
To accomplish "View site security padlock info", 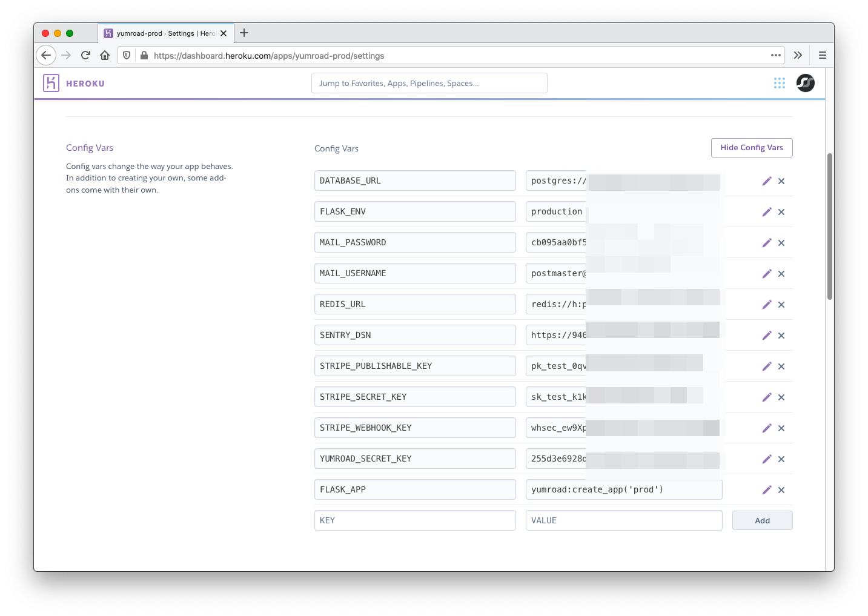I will click(144, 55).
